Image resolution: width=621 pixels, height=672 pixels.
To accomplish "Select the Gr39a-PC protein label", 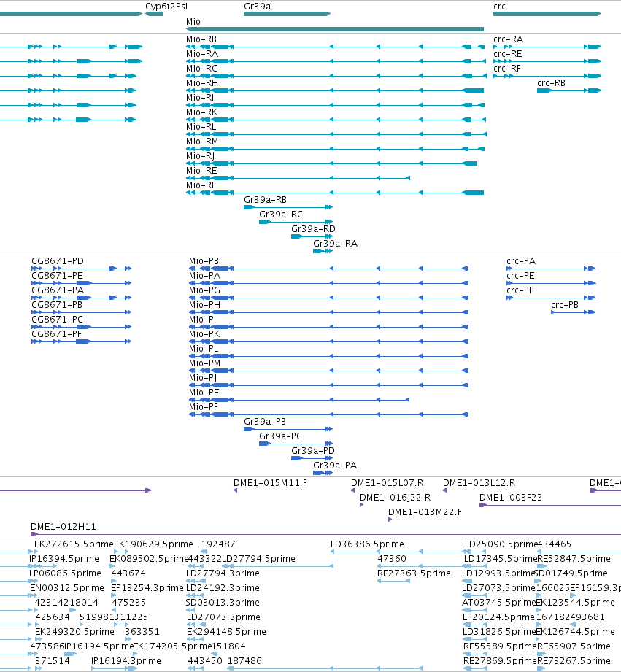I will click(280, 436).
